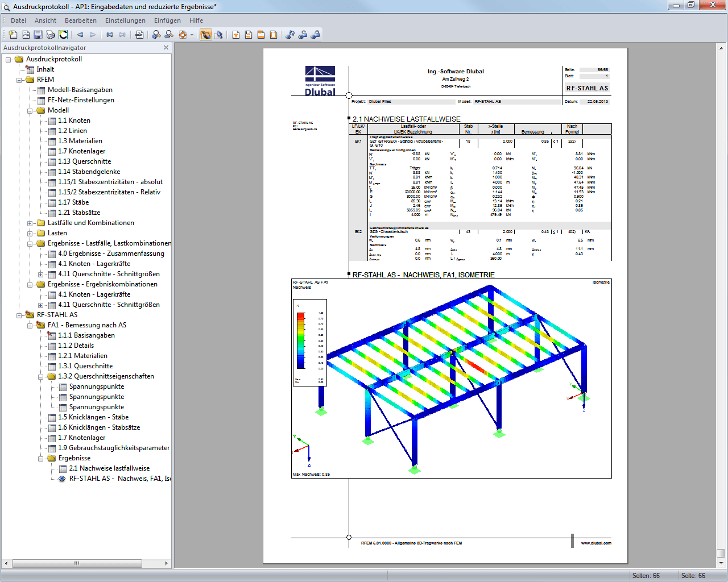This screenshot has height=582, width=728.
Task: Expand the Lastfälle und Kombinationen folder
Action: (x=30, y=223)
